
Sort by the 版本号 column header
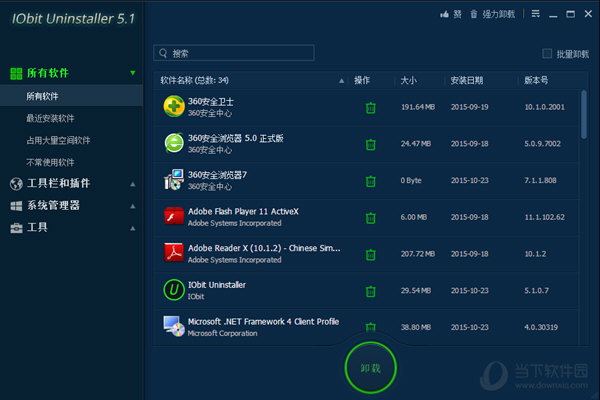[536, 80]
